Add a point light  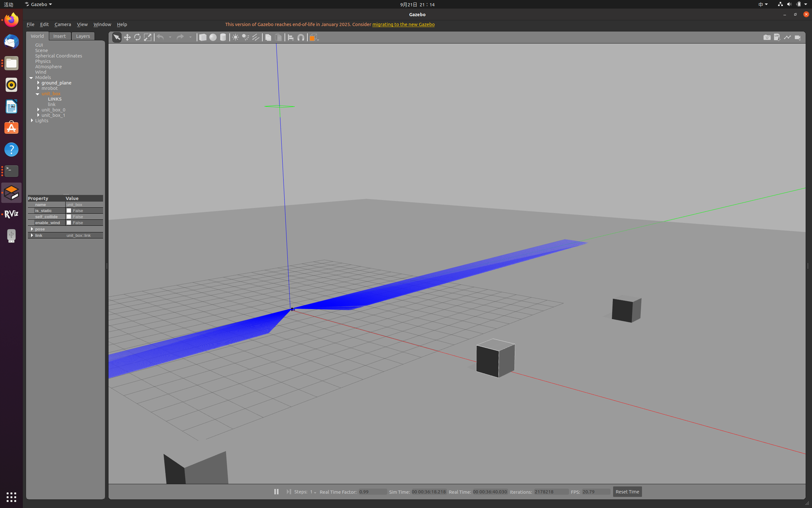(x=236, y=37)
